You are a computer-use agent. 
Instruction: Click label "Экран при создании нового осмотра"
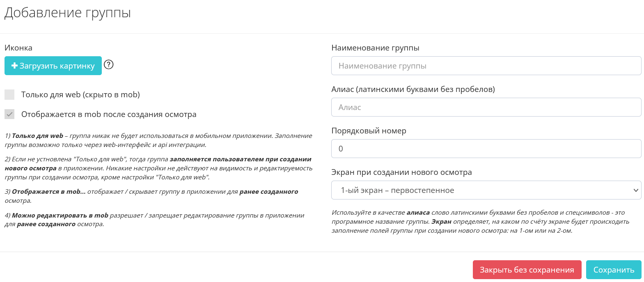[401, 172]
